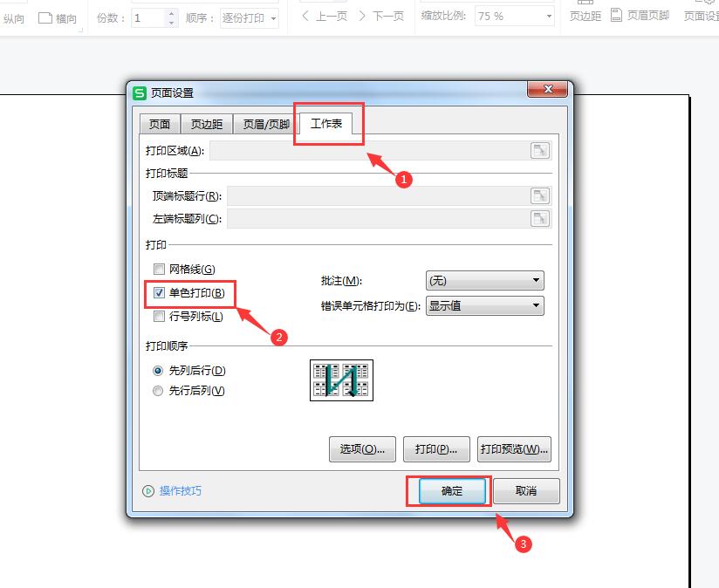Image resolution: width=719 pixels, height=588 pixels.
Task: Click the range picker for 顶端标题行
Action: tap(540, 195)
